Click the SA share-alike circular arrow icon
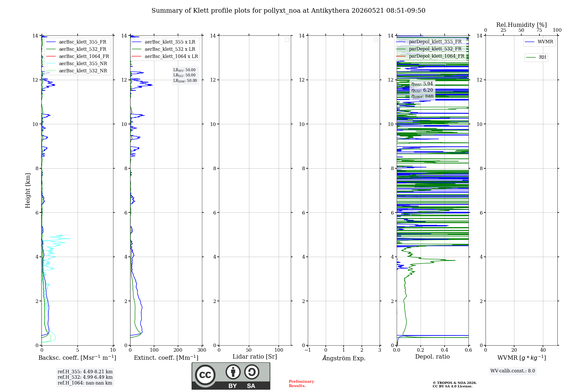The width and height of the screenshot is (577, 392). click(x=252, y=372)
